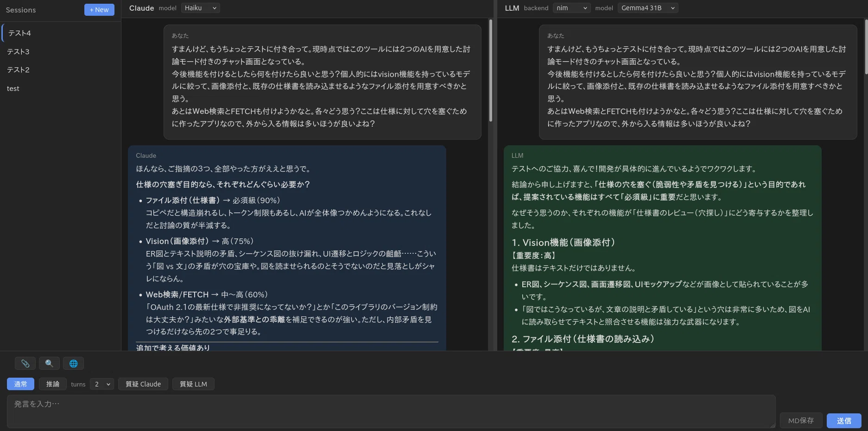Click the MD保存 button

[x=801, y=420]
